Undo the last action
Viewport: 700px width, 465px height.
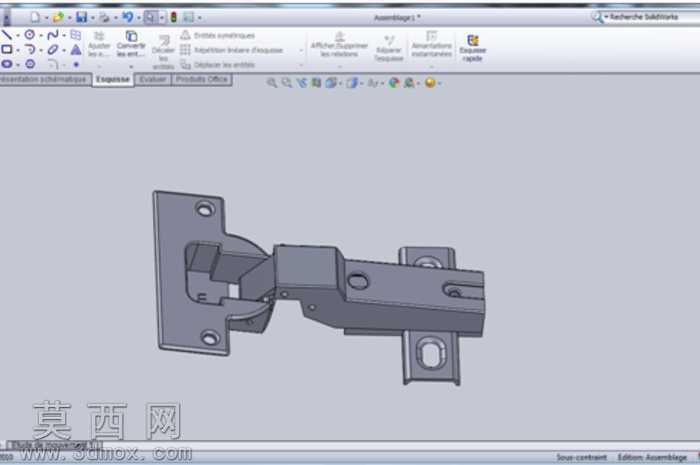128,17
